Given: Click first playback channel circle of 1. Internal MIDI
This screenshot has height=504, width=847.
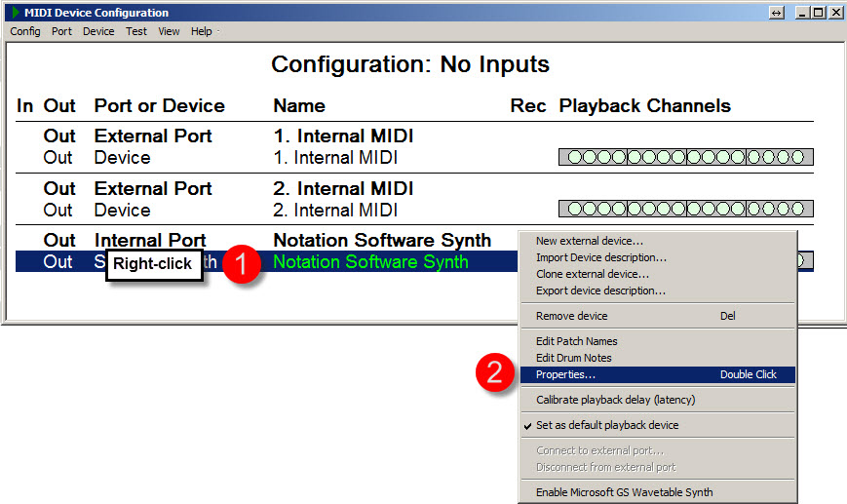Looking at the screenshot, I should (575, 157).
